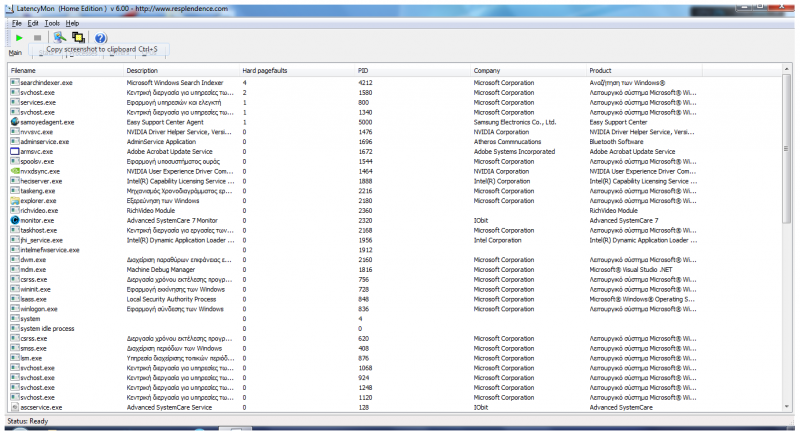Click the blue Help question mark icon
The image size is (800, 431).
tap(100, 37)
